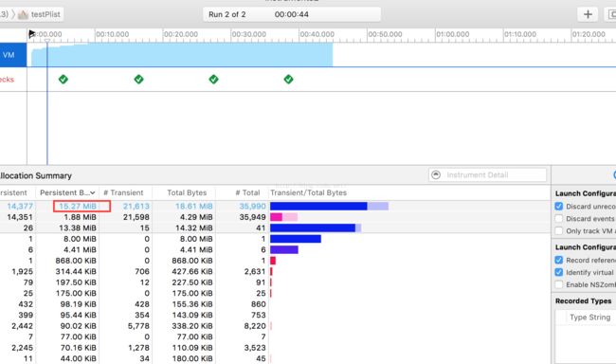The width and height of the screenshot is (616, 364).
Task: Click the pink bar in 4.29 MiB row
Action: click(x=276, y=217)
